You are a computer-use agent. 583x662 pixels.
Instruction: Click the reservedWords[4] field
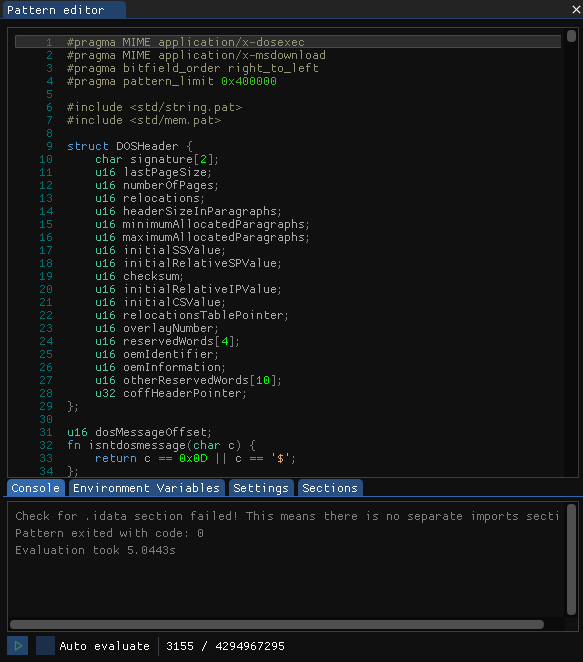(167, 341)
